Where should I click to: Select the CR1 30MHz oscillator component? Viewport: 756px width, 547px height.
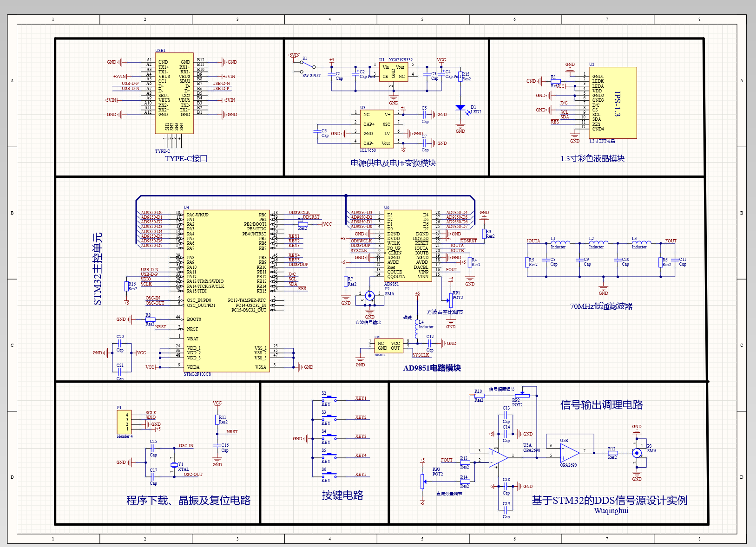tap(388, 346)
